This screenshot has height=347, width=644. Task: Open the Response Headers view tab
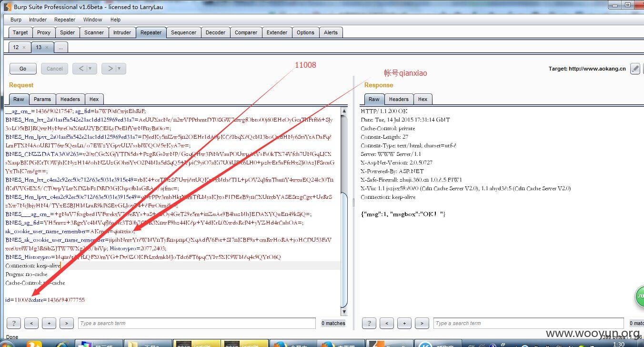(399, 99)
